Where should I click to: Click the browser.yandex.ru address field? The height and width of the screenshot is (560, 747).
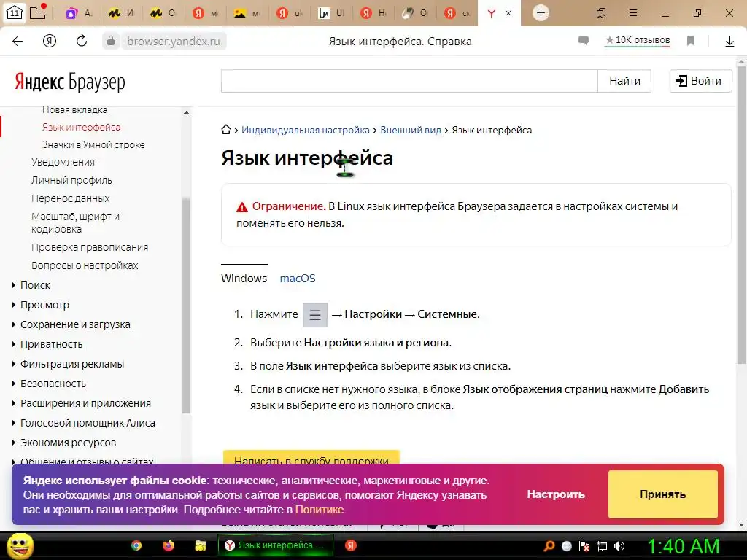pyautogui.click(x=174, y=42)
